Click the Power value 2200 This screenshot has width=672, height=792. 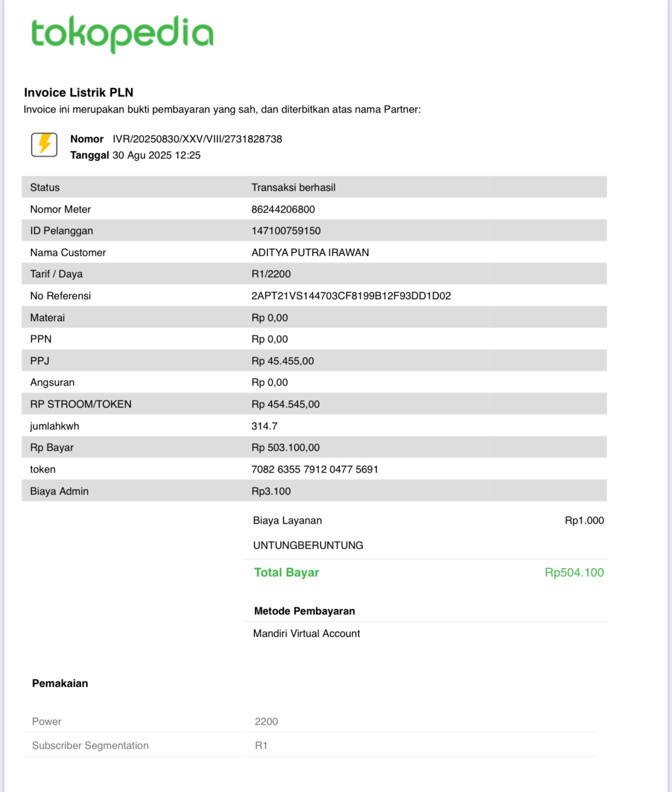(x=266, y=722)
